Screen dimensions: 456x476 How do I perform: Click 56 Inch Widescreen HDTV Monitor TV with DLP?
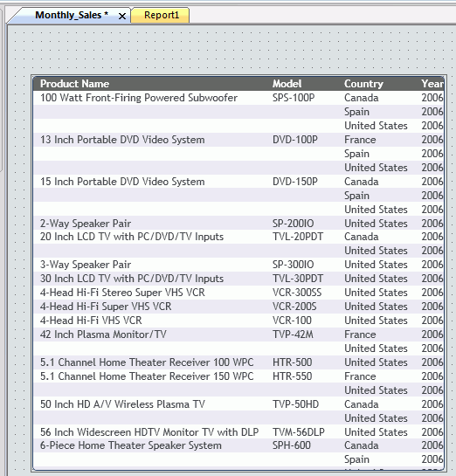[x=149, y=432]
